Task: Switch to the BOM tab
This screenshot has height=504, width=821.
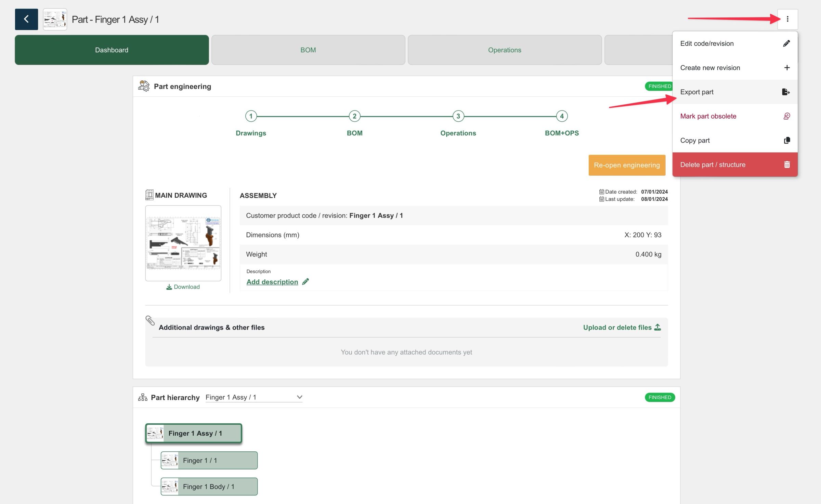Action: coord(308,50)
